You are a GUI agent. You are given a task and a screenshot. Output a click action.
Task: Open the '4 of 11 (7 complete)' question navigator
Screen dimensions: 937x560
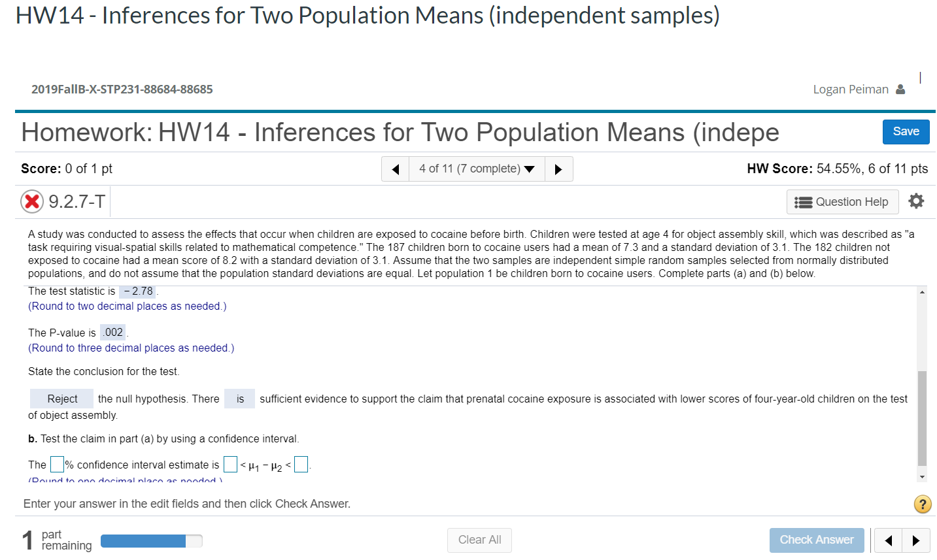(476, 169)
